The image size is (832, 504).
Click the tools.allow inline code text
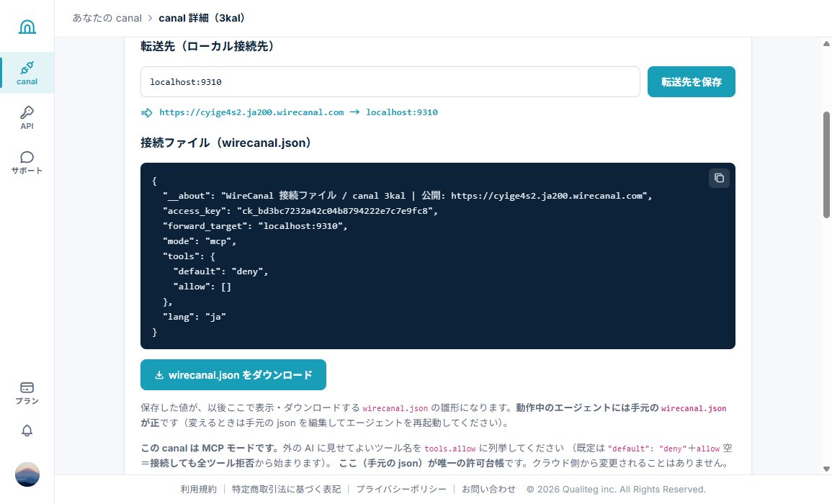(450, 449)
